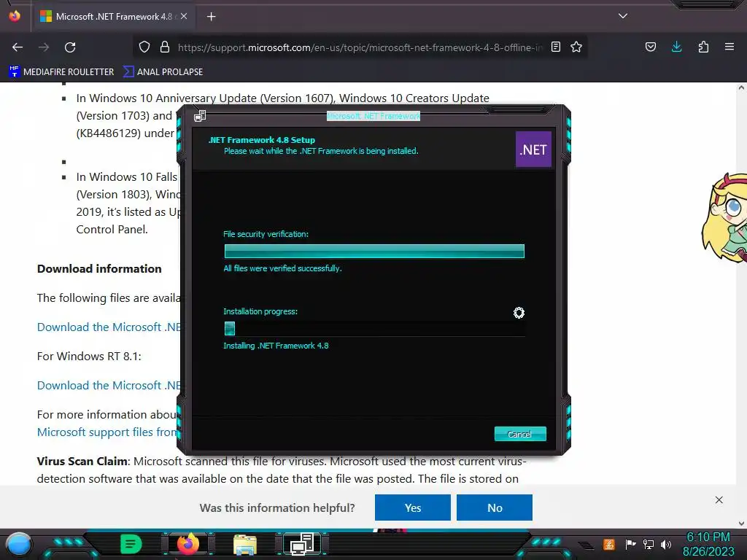The height and width of the screenshot is (560, 747).
Task: Save page to Pocket
Action: tap(650, 47)
